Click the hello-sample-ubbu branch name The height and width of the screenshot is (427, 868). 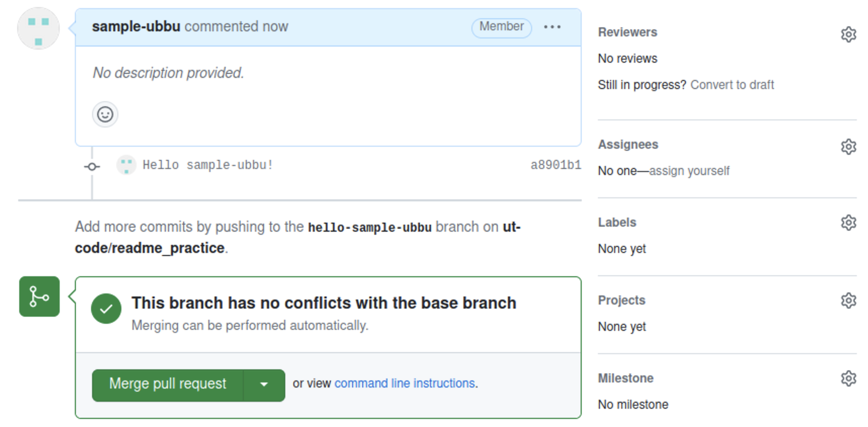370,228
